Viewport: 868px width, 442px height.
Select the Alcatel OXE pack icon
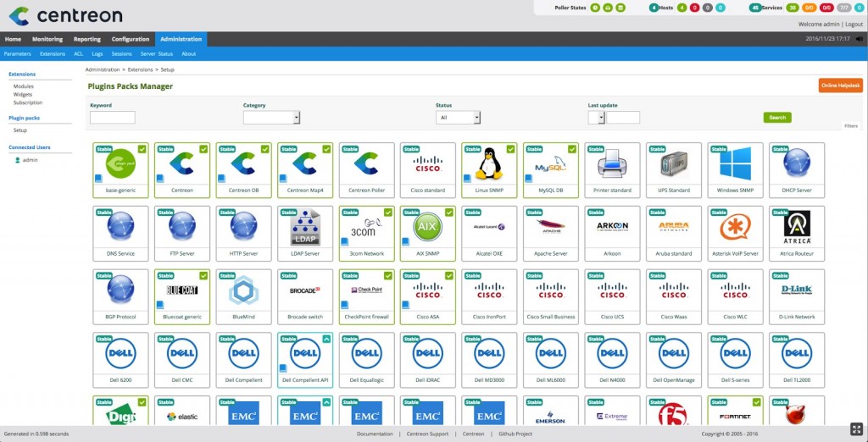click(489, 227)
